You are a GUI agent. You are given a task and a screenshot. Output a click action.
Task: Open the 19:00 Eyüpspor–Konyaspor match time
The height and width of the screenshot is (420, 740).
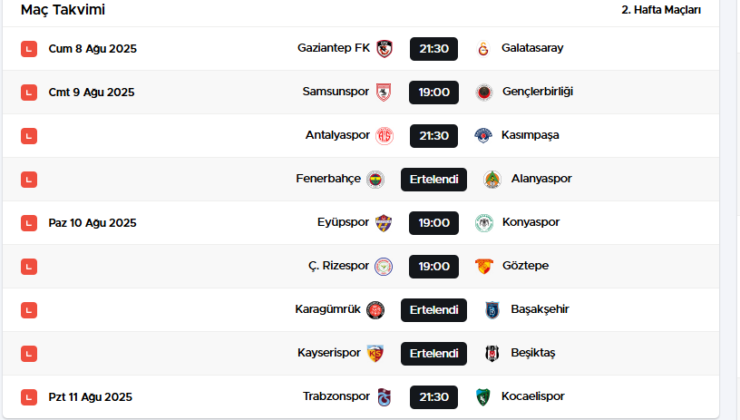433,223
